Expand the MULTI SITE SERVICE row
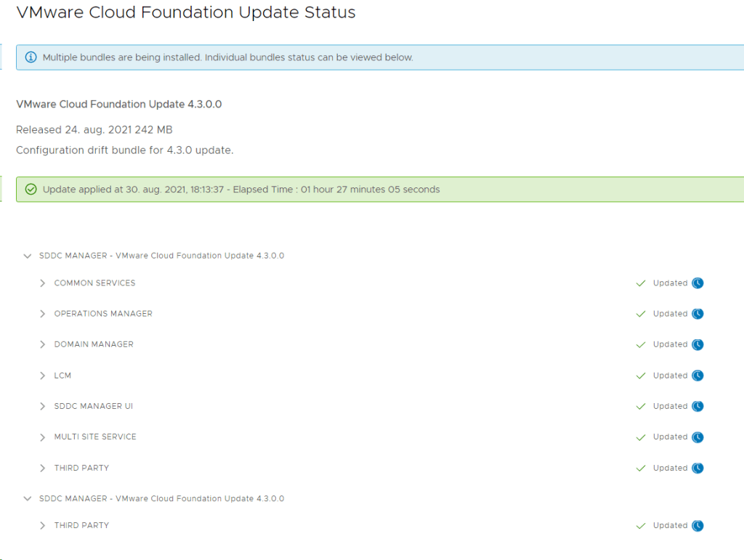 [43, 437]
